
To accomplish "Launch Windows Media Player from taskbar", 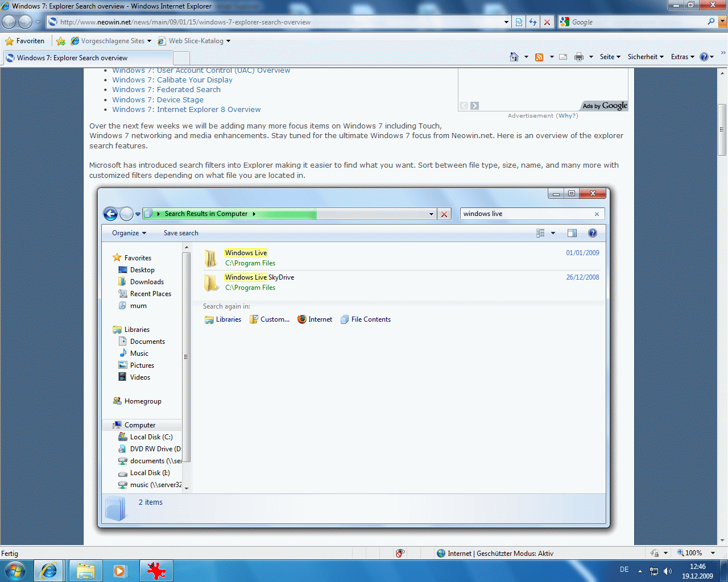I will pyautogui.click(x=119, y=571).
